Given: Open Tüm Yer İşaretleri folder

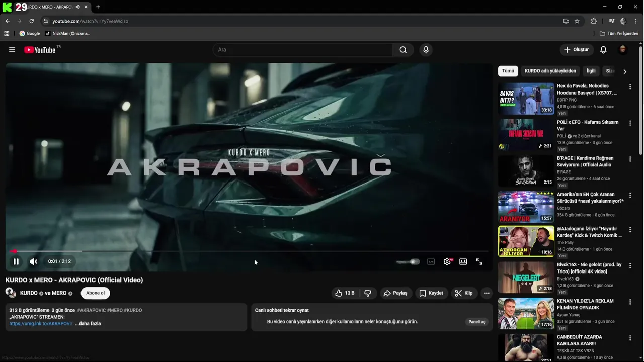Looking at the screenshot, I should click(x=619, y=33).
